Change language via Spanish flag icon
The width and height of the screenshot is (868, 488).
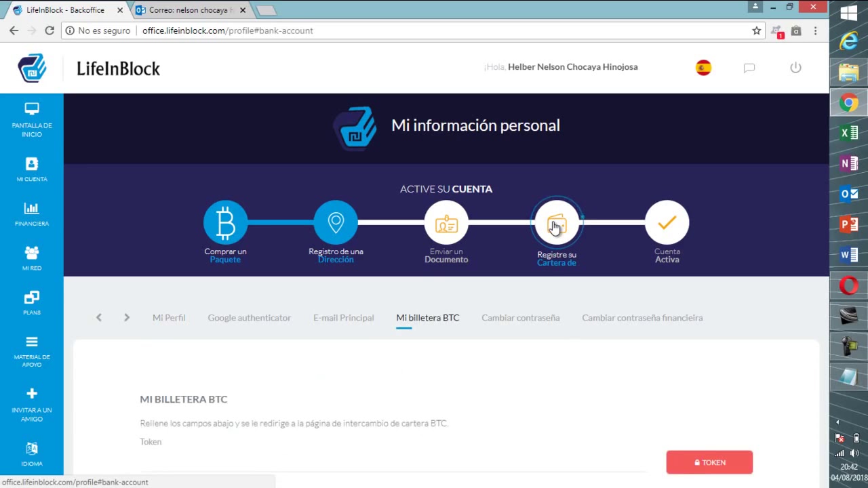coord(703,68)
